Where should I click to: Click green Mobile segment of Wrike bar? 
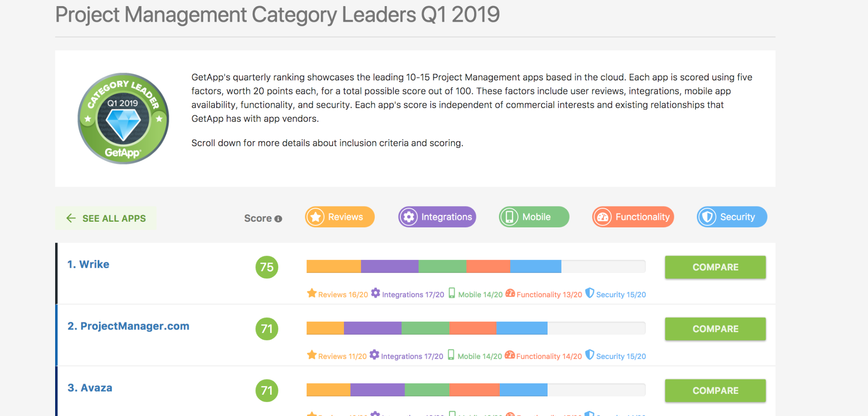coord(442,266)
